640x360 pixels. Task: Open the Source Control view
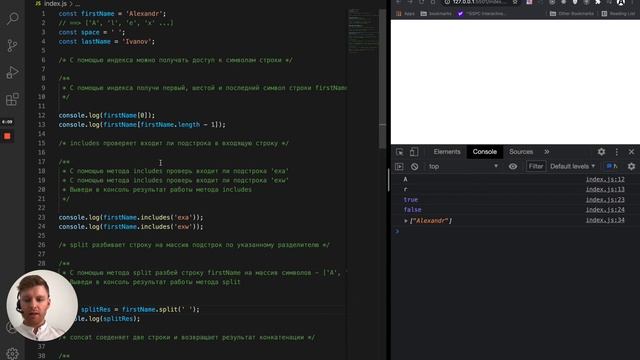coord(13,45)
